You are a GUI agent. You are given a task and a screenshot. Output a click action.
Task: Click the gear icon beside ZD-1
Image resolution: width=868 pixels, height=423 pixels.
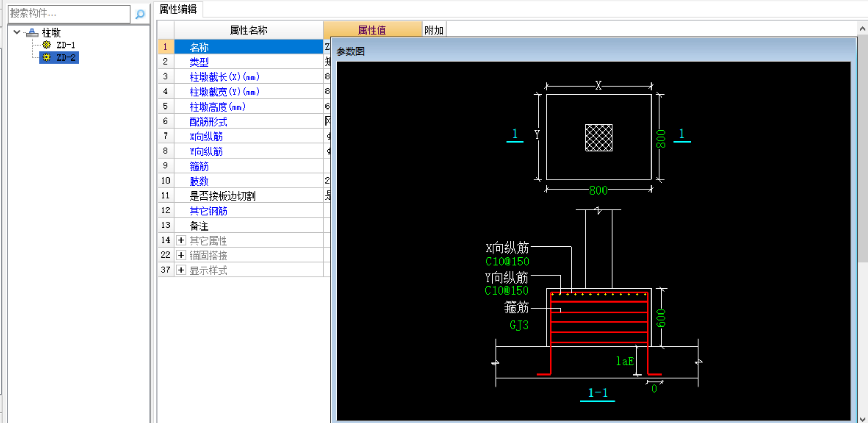[46, 45]
